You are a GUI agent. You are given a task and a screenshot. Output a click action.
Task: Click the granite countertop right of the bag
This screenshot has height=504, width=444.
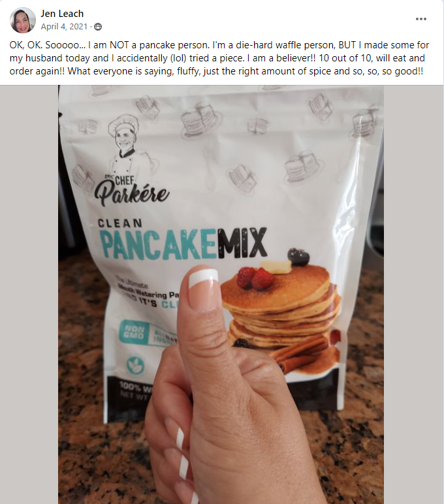pyautogui.click(x=364, y=402)
